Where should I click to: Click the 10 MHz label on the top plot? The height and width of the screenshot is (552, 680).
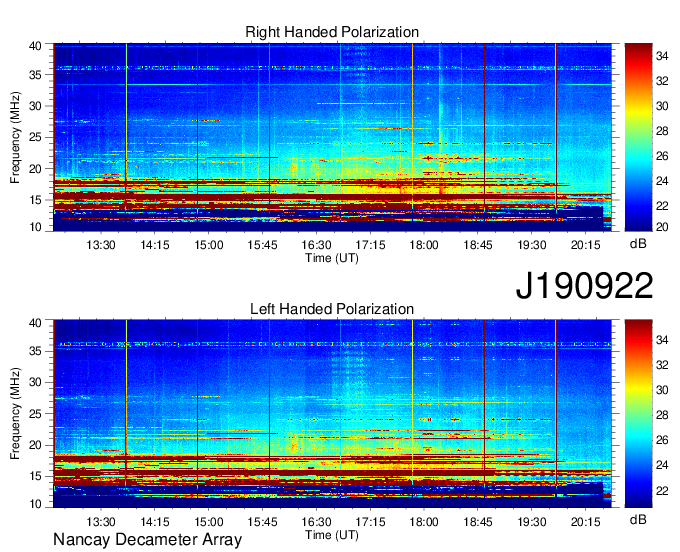click(x=36, y=227)
